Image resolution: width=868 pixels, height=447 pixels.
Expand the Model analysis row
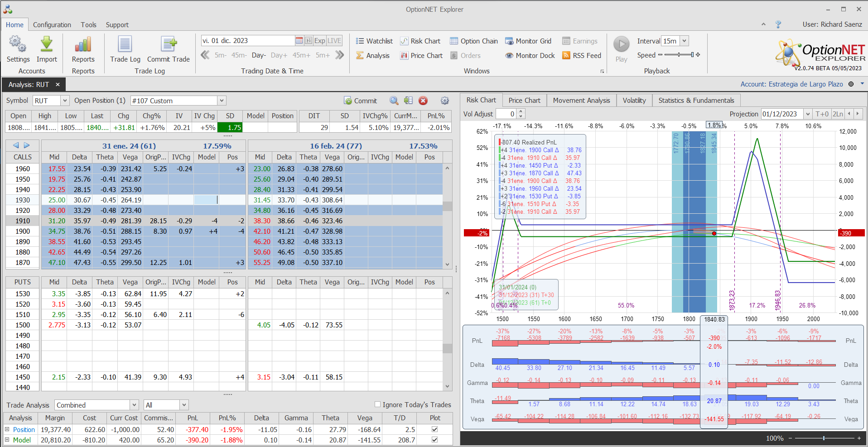[x=7, y=440]
